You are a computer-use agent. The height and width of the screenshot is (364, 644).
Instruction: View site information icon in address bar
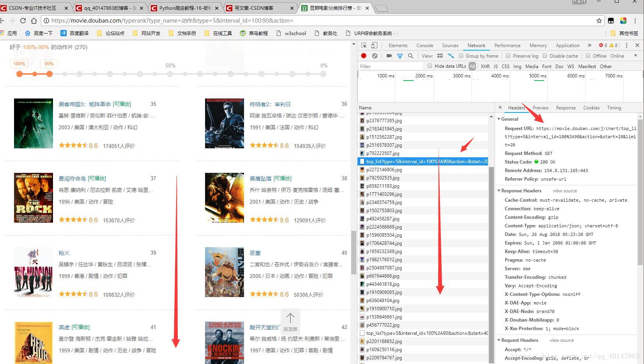click(46, 21)
